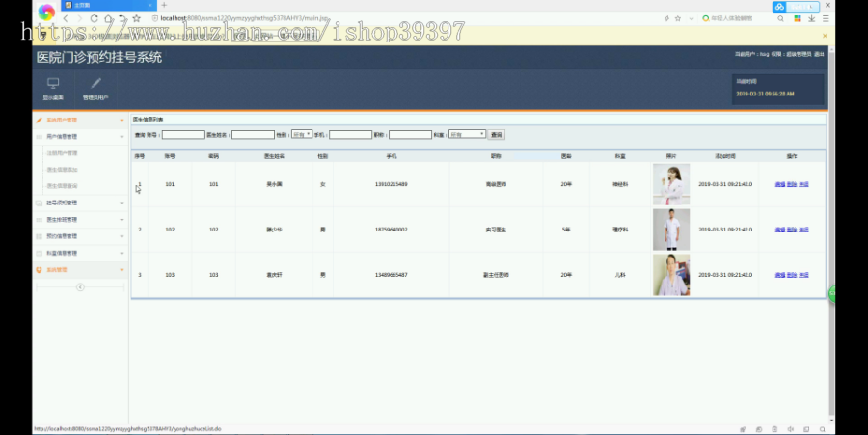
Task: Expand the 科室信息管理 sidebar section
Action: (80, 253)
